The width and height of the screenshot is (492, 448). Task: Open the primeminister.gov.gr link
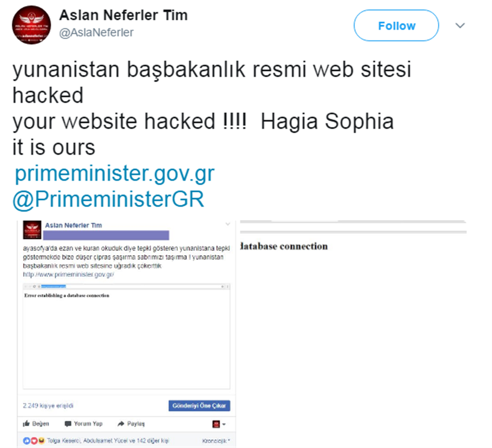point(115,173)
